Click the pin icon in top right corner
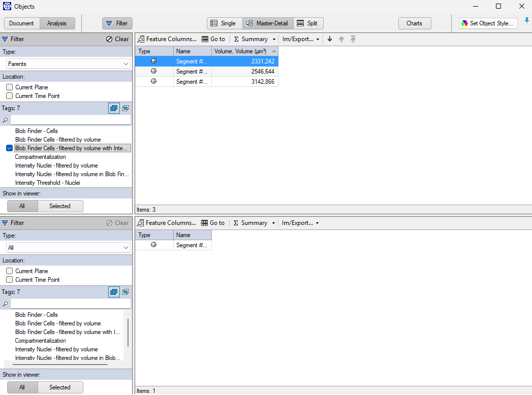Image resolution: width=532 pixels, height=395 pixels. [x=526, y=20]
